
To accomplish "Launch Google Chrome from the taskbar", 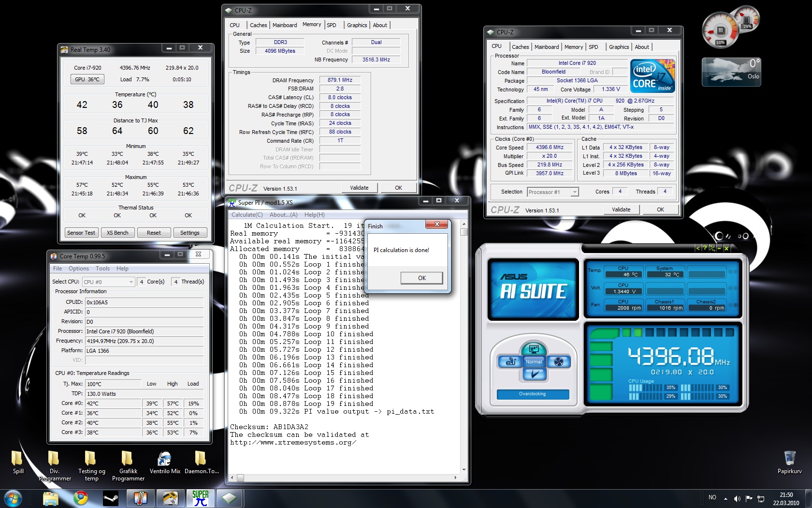I will coord(81,498).
